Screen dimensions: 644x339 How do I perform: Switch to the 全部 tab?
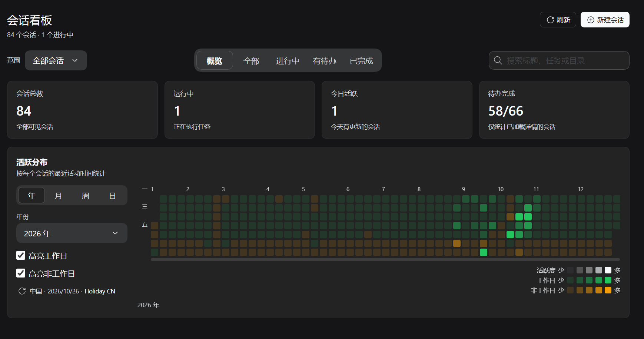(x=251, y=60)
